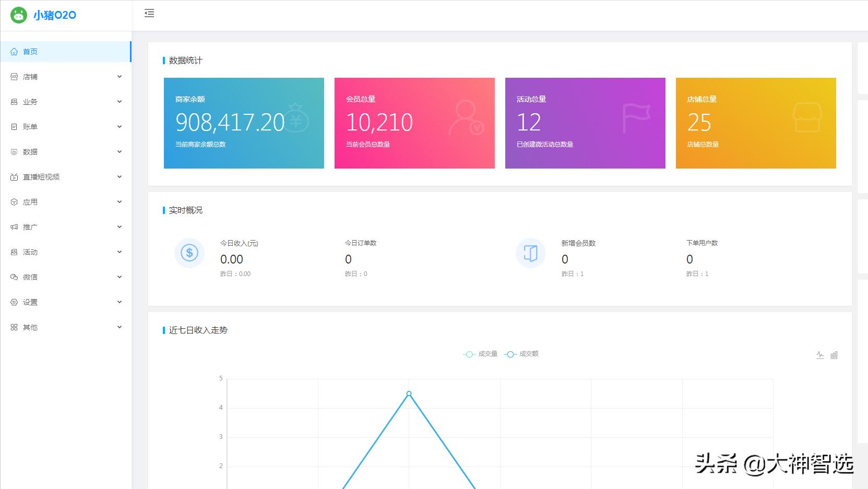Click the member icon next to 新增会员数
This screenshot has width=868, height=489.
click(530, 253)
